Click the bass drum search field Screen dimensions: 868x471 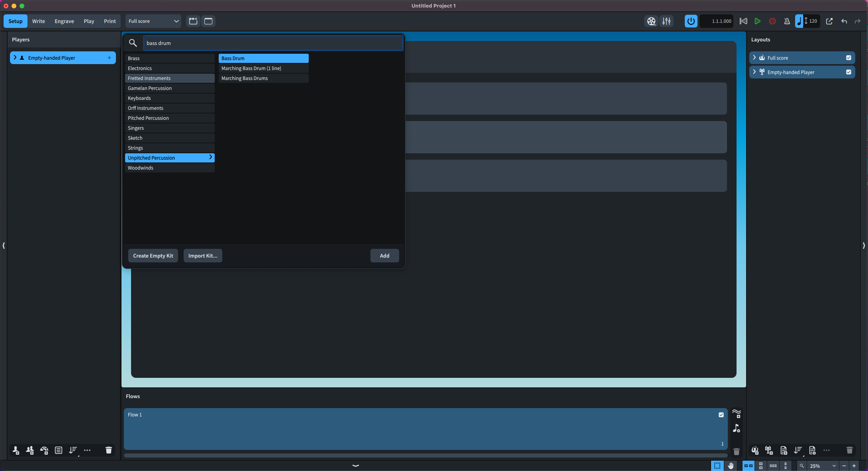tap(273, 43)
